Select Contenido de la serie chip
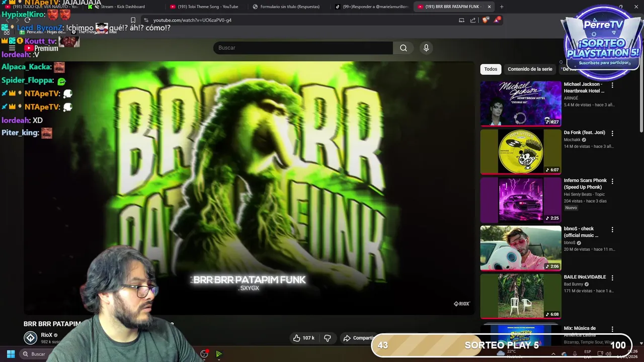 pos(530,69)
